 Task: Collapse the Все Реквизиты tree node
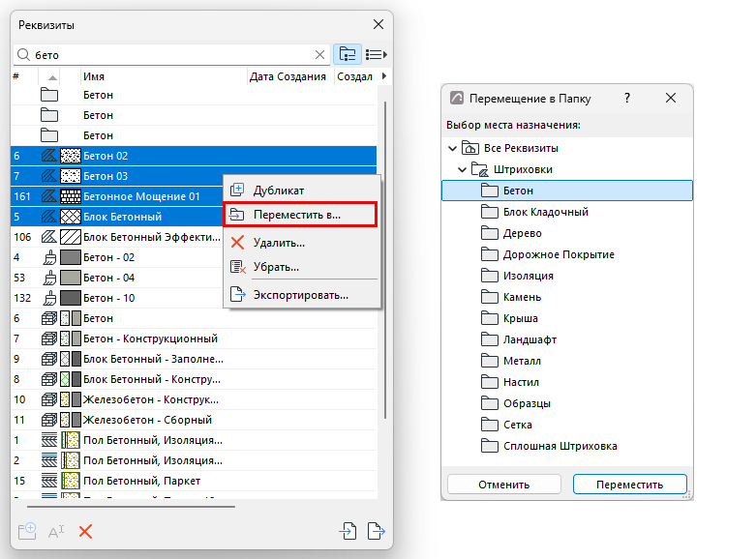452,148
